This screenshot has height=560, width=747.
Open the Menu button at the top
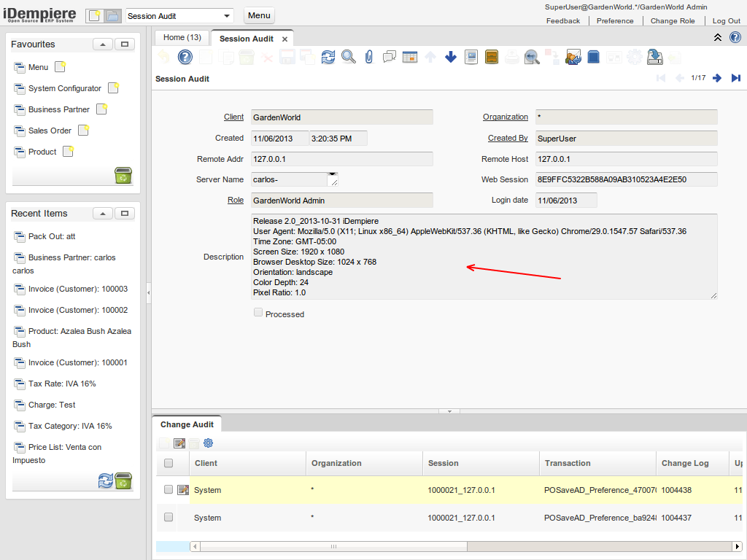click(259, 15)
